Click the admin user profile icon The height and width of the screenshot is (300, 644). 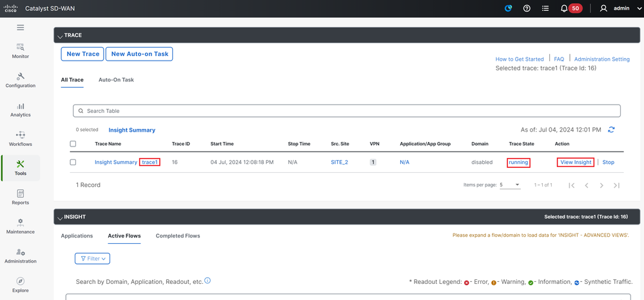pyautogui.click(x=603, y=8)
